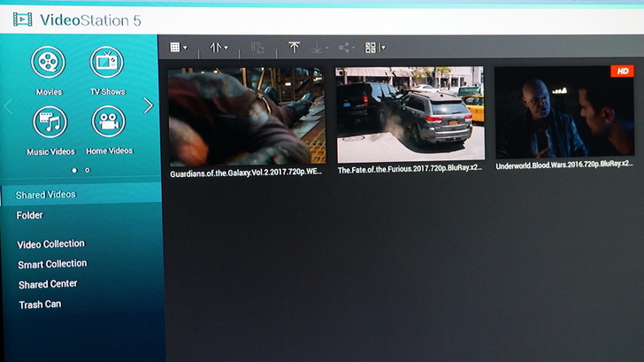
Task: Open Trash Can in sidebar
Action: 40,304
